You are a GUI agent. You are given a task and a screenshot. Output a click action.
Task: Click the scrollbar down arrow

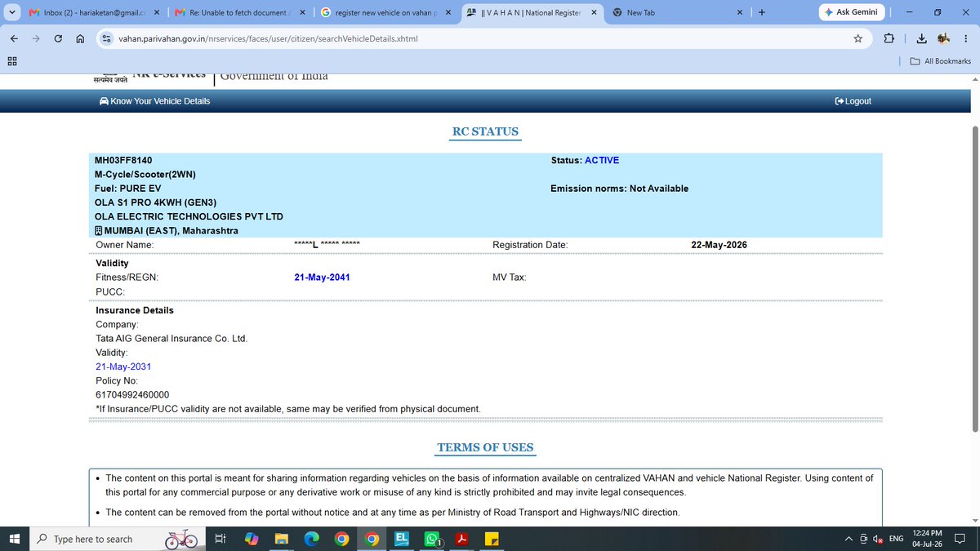974,521
